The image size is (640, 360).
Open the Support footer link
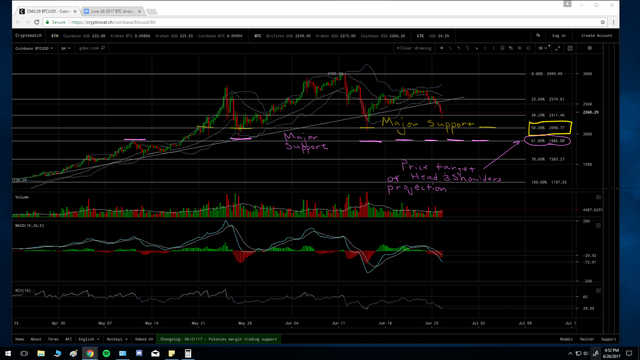(x=608, y=339)
